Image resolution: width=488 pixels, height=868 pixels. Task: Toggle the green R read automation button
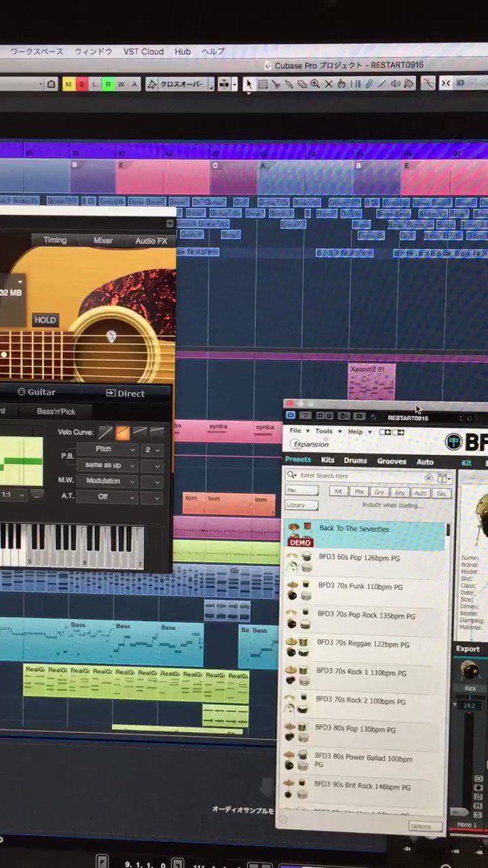tap(108, 84)
